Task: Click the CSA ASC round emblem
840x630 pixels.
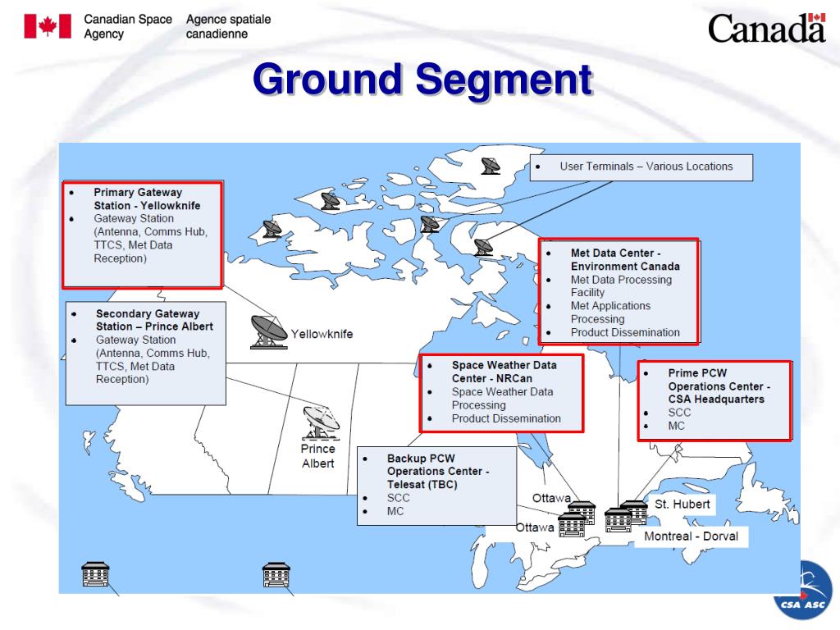Action: 802,592
